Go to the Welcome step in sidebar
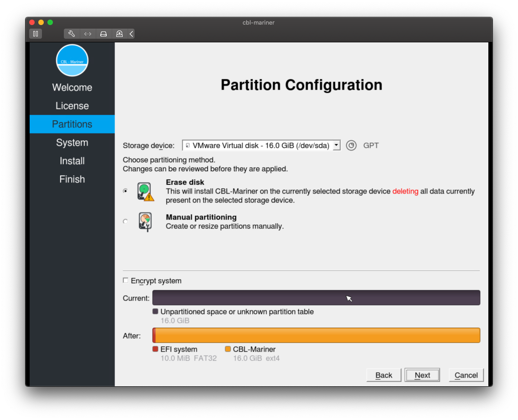 pos(72,87)
